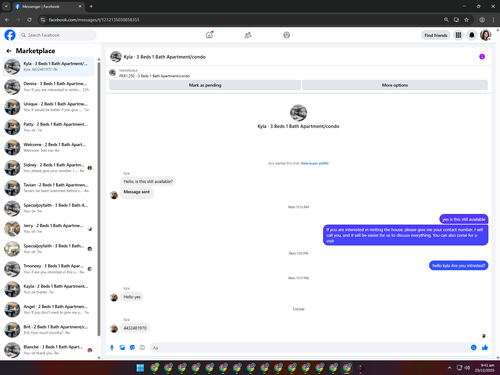Click the listing thumbnail in the chat center
This screenshot has height=375, width=500.
coord(298,113)
